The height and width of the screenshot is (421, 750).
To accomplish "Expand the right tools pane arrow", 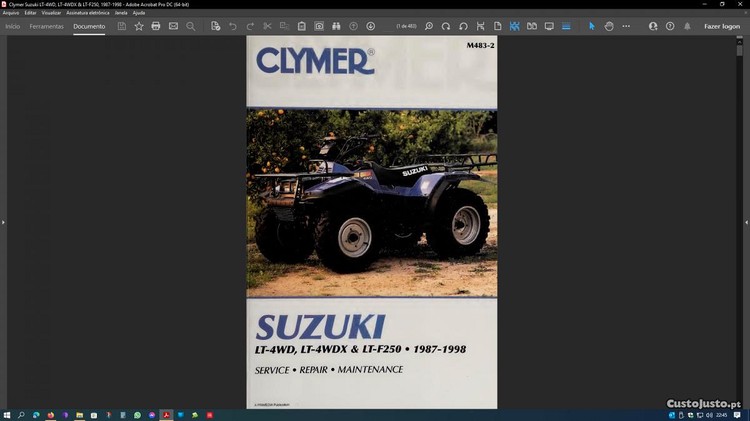I will (746, 222).
